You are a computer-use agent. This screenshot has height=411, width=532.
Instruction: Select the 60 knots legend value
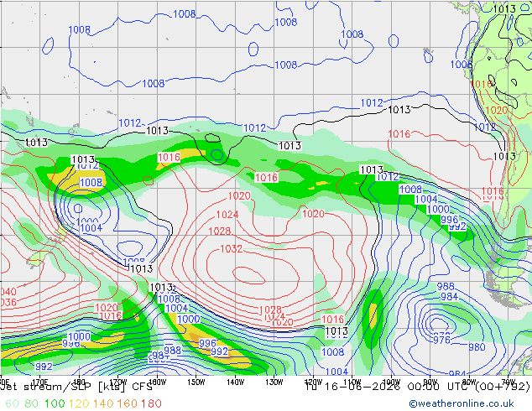coord(13,403)
